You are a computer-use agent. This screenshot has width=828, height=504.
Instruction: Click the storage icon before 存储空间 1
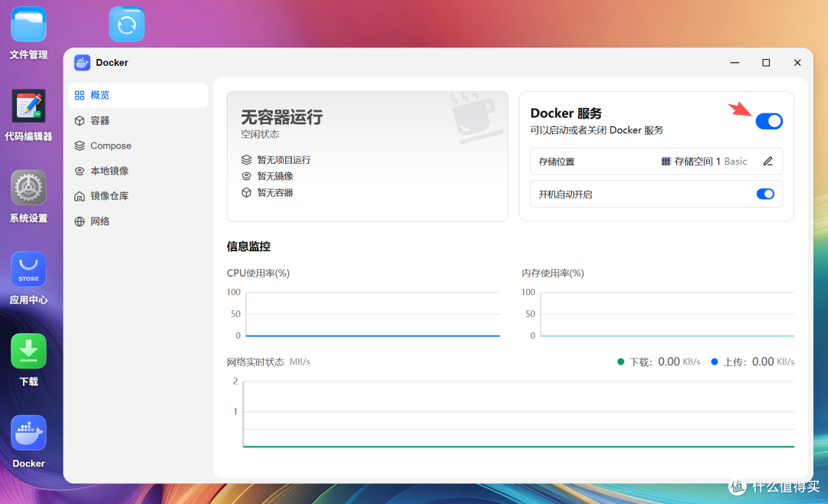coord(666,161)
